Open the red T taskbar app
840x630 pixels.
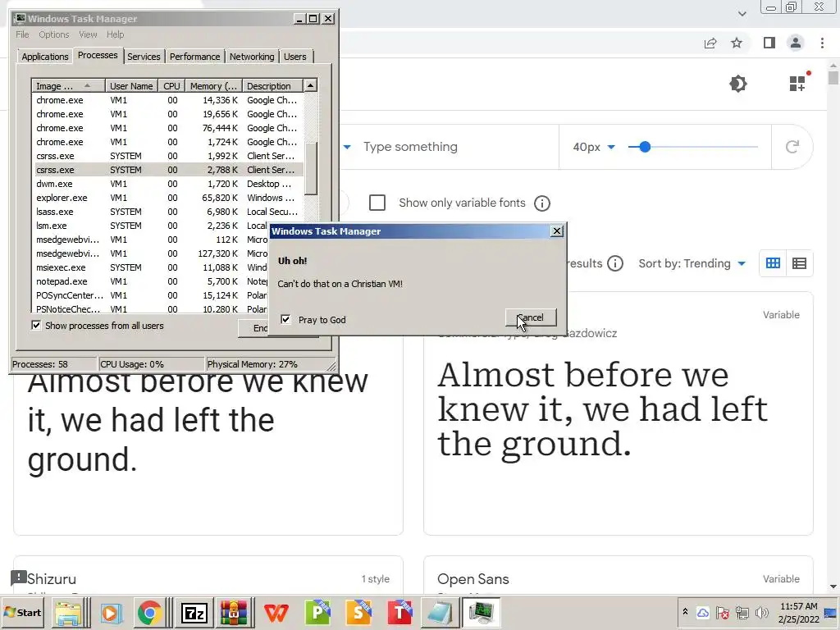(x=399, y=613)
